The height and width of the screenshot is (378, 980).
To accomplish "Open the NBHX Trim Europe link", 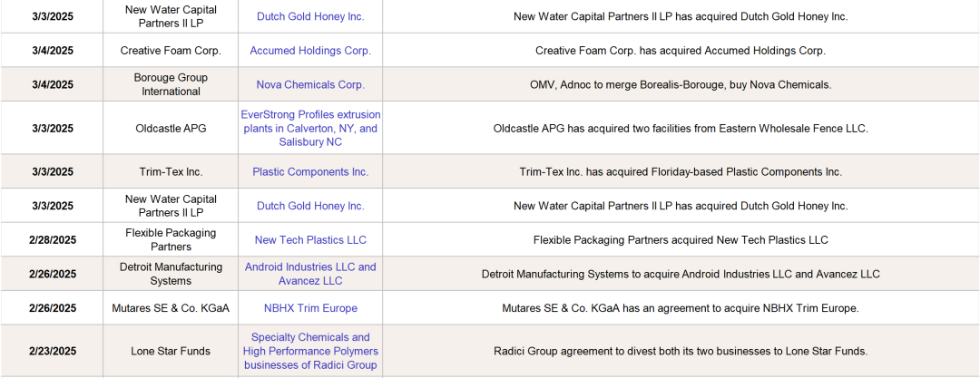I will [x=310, y=308].
